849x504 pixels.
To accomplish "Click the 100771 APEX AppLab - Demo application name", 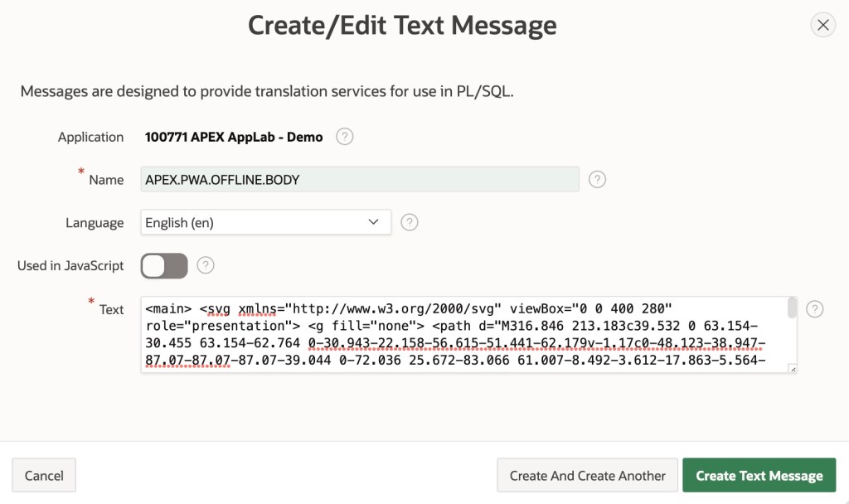I will [x=234, y=137].
